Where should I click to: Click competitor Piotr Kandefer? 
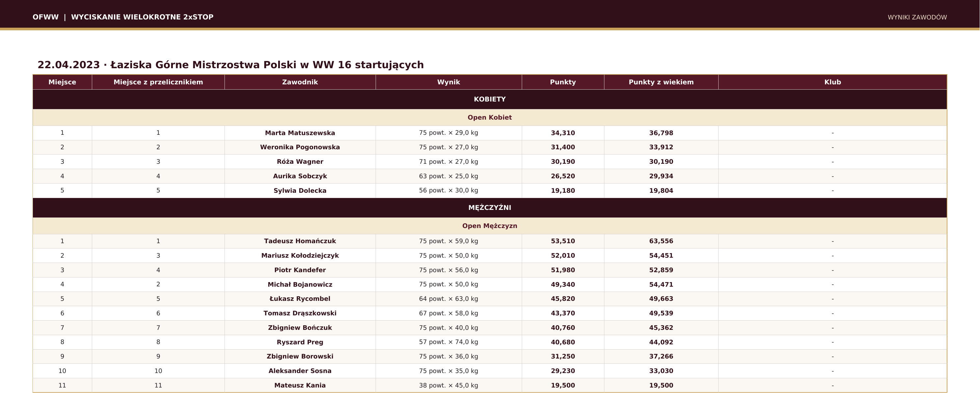coord(300,270)
